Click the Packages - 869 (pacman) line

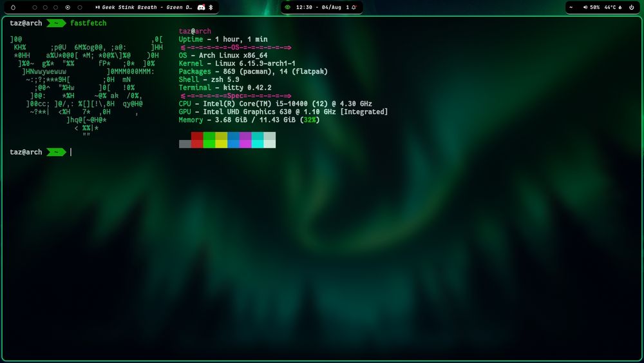[253, 72]
